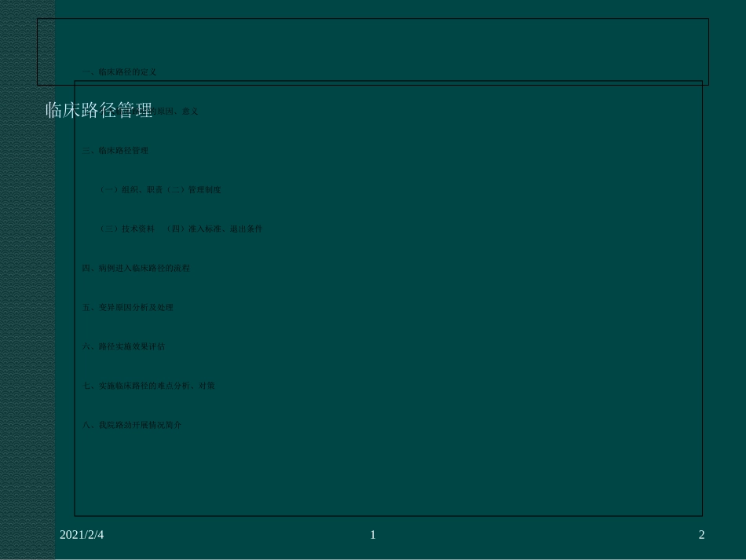Screen dimensions: 746x560
Task: Click the slide title '临床路径管理'
Action: (x=99, y=110)
